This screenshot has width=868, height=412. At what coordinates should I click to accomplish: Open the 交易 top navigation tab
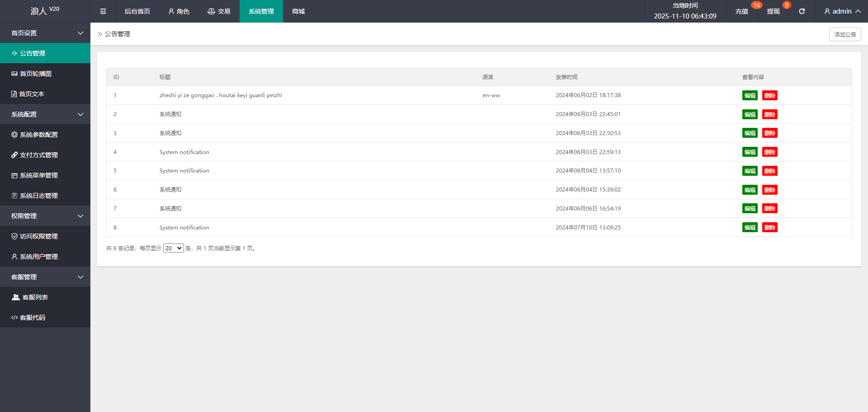(219, 11)
